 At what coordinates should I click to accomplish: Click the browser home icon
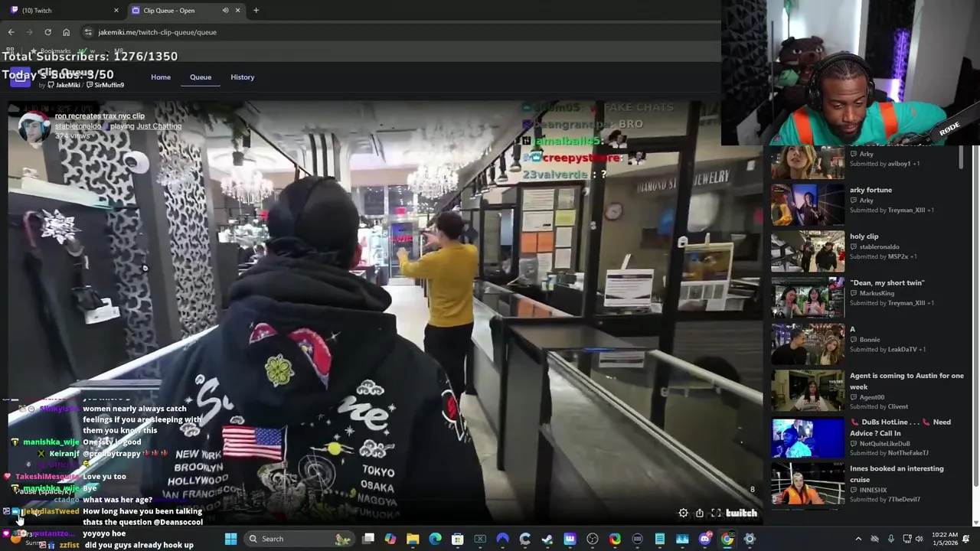click(x=66, y=32)
